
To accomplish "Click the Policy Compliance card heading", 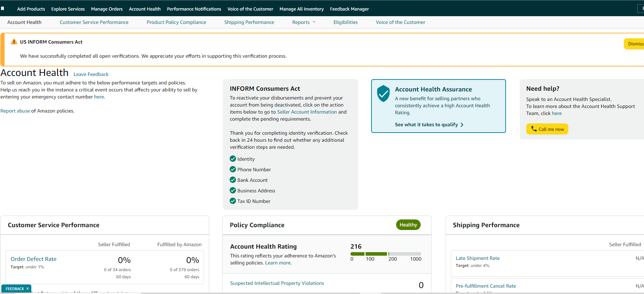I will (x=257, y=225).
